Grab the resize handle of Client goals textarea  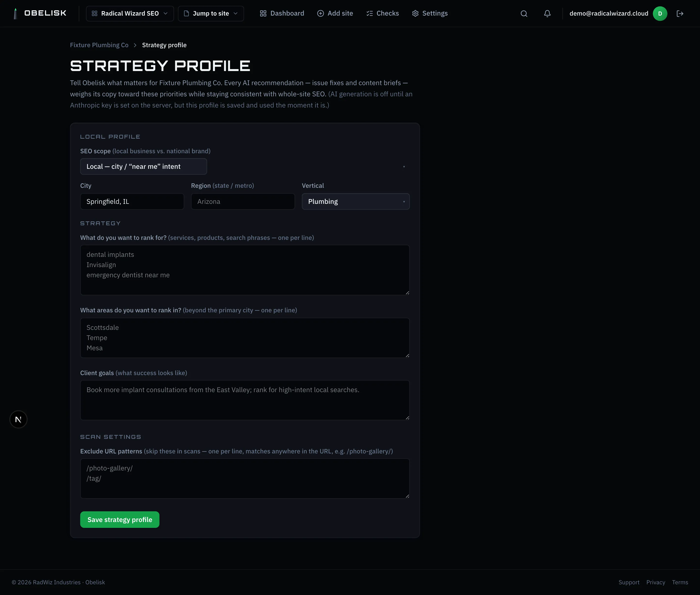pos(407,418)
